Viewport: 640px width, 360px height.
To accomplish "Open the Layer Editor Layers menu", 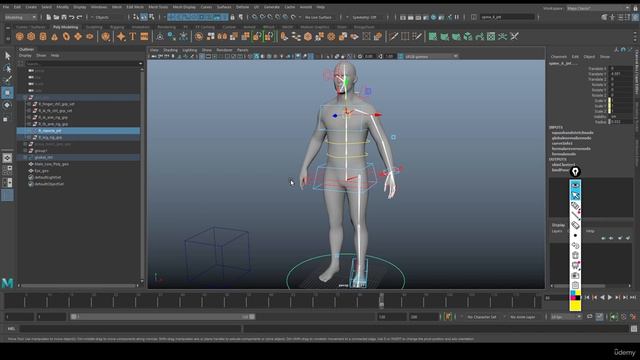I will [x=557, y=231].
